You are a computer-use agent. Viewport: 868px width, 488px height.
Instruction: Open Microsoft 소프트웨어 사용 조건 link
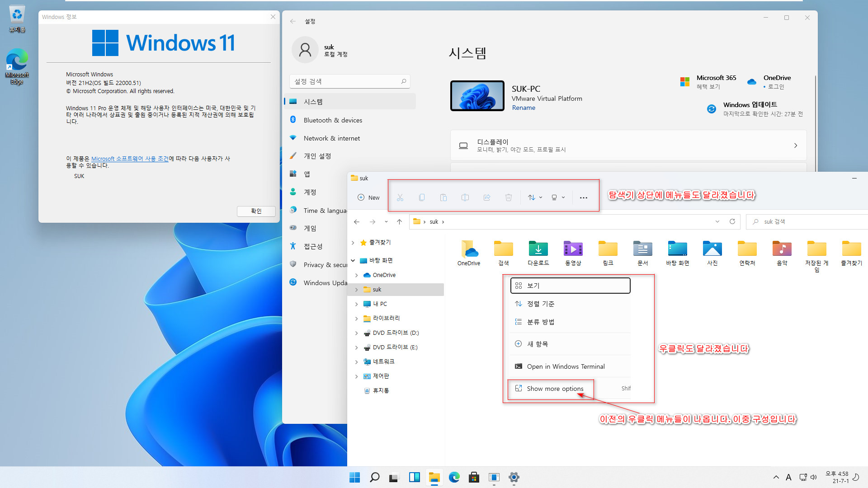130,159
